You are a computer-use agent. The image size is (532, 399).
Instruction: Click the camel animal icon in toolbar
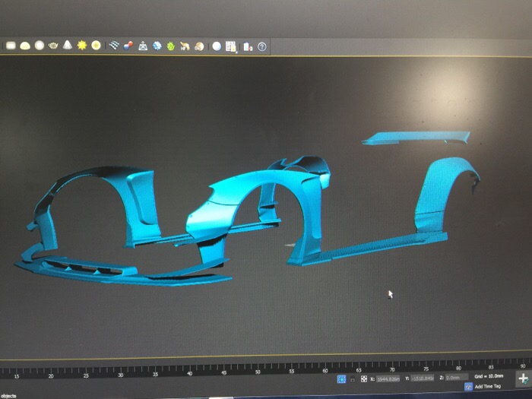pyautogui.click(x=185, y=46)
